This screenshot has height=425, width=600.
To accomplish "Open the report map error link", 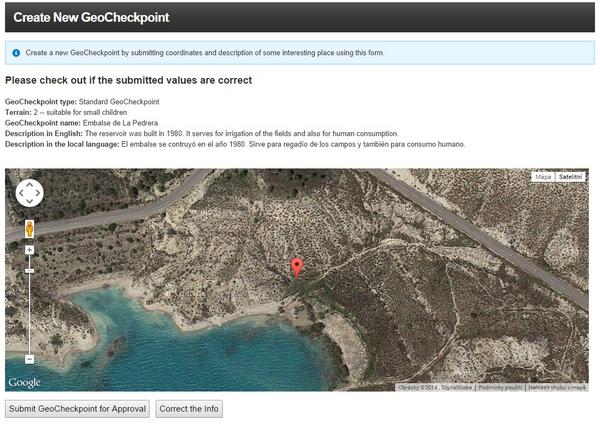I will click(557, 388).
